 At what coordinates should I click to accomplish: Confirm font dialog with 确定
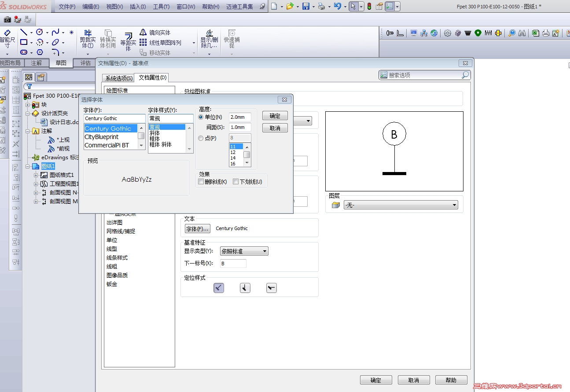click(x=275, y=116)
